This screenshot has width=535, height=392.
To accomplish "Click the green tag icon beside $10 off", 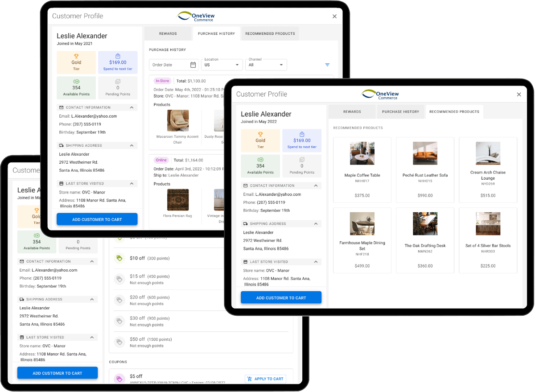I will (119, 258).
